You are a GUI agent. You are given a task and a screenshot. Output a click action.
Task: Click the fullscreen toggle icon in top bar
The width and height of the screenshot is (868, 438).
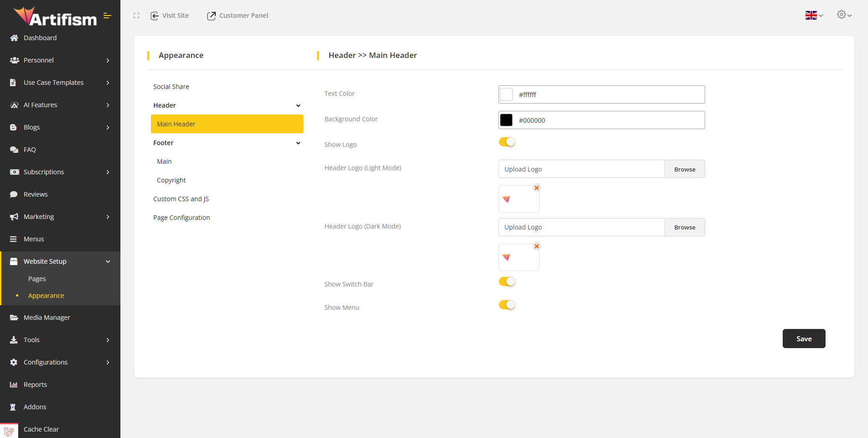click(136, 16)
